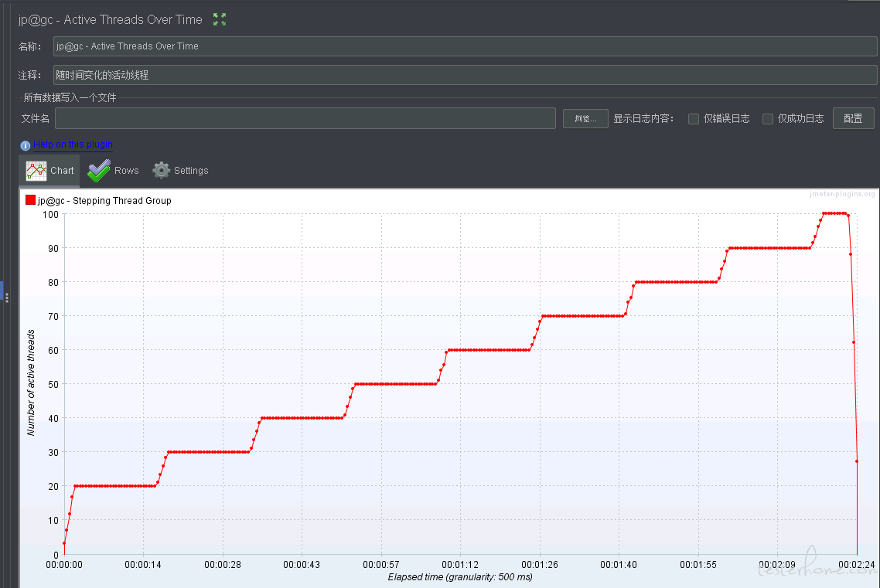Click the 显示日志内容 label
The image size is (880, 588).
click(x=643, y=119)
